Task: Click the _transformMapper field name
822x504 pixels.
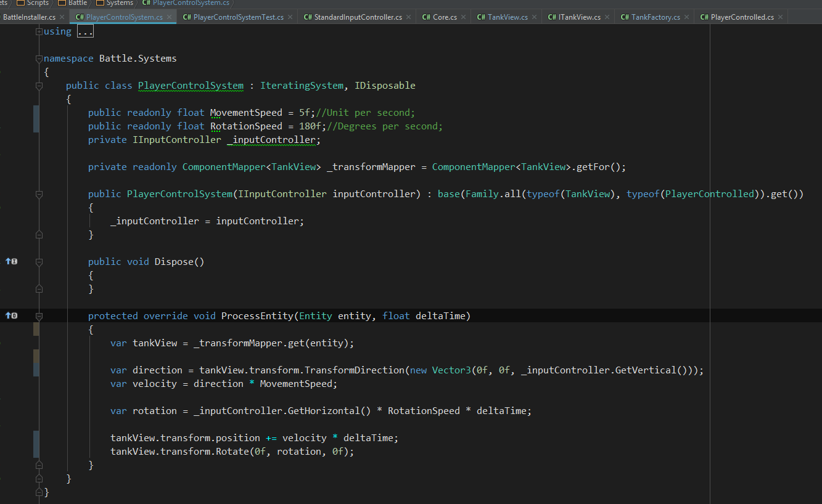Action: click(x=370, y=167)
